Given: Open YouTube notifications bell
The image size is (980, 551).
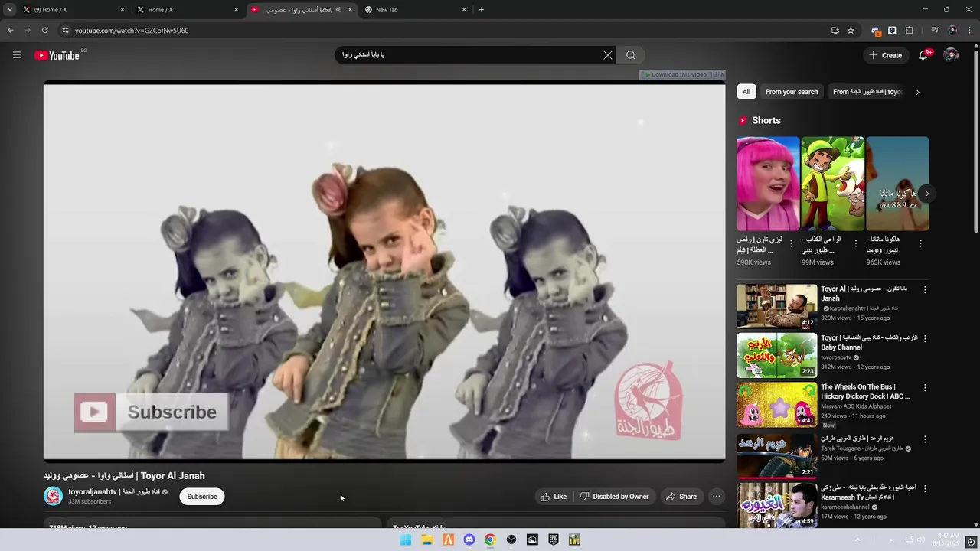Looking at the screenshot, I should 923,55.
